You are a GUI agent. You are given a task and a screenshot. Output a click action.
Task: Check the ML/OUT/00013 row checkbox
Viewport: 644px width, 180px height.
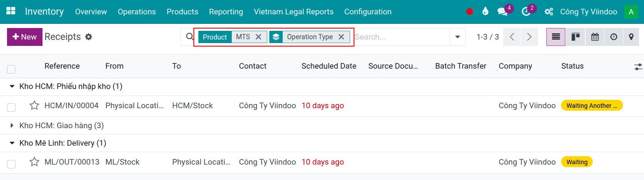click(11, 164)
